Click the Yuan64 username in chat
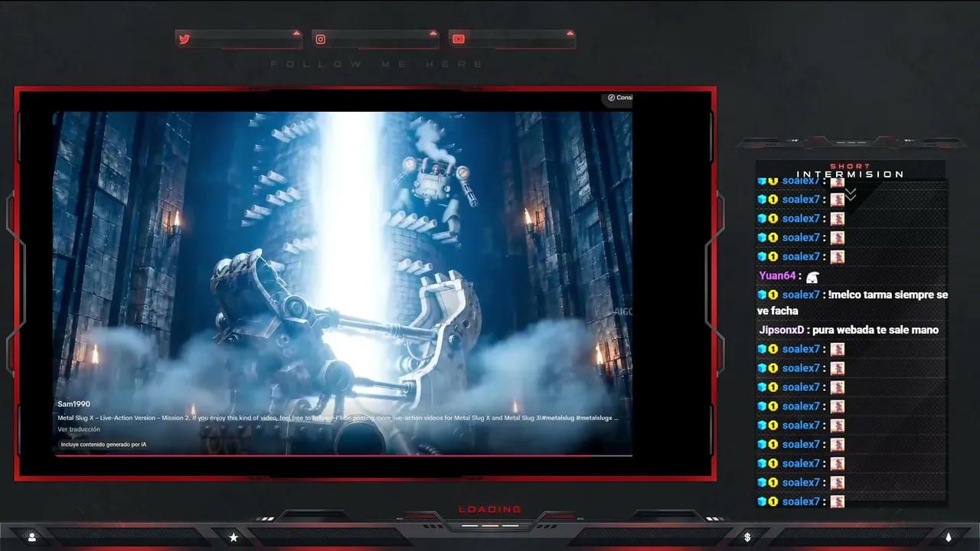Viewport: 980px width, 551px height. point(777,275)
